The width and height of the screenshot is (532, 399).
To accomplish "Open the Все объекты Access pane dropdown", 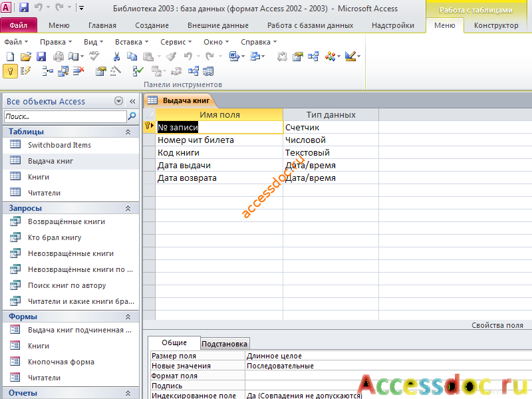I will pos(119,101).
